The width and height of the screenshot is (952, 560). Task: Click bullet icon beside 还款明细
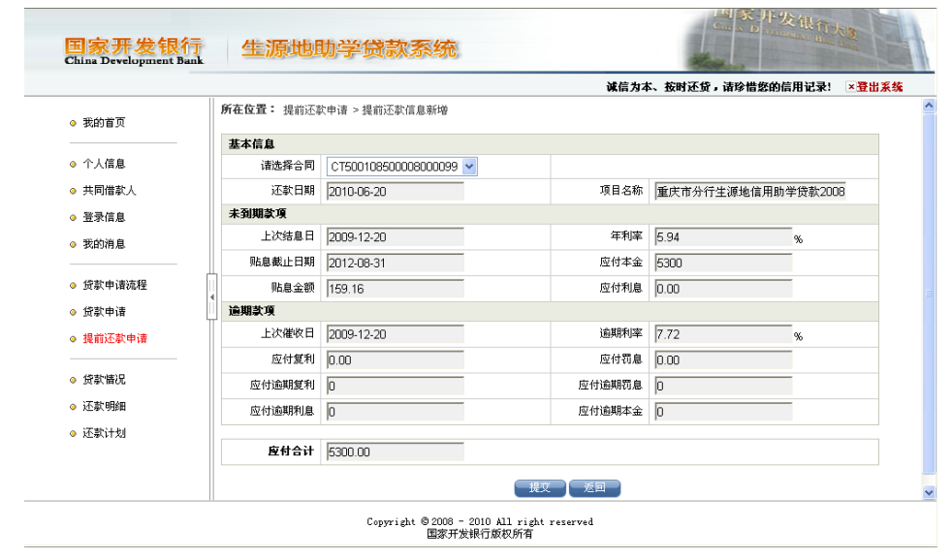tap(73, 407)
